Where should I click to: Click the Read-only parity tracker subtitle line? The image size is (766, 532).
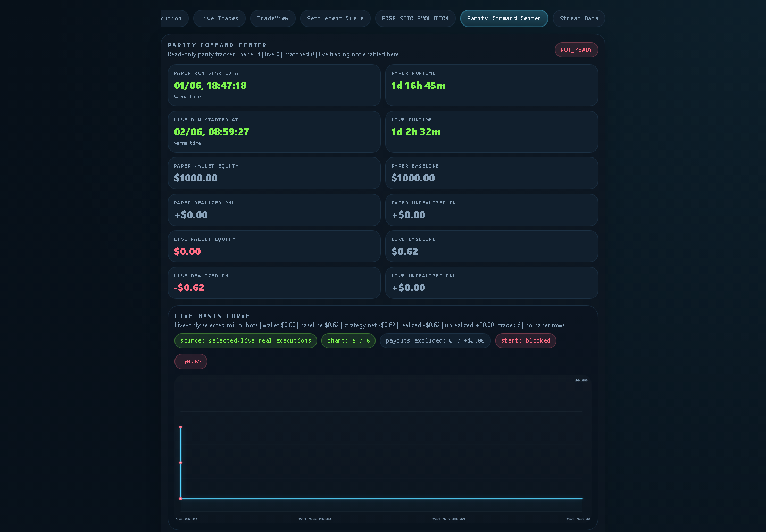click(283, 55)
